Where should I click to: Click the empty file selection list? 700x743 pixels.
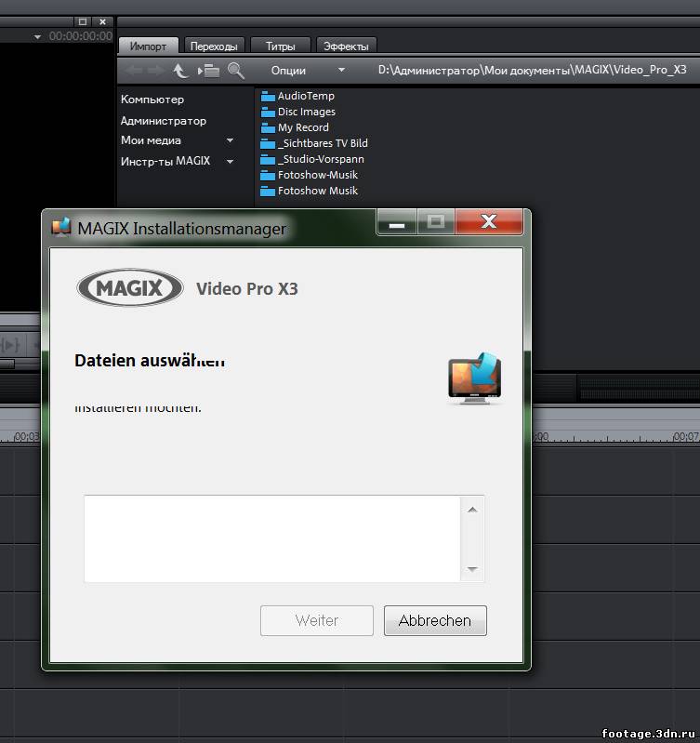tap(272, 538)
